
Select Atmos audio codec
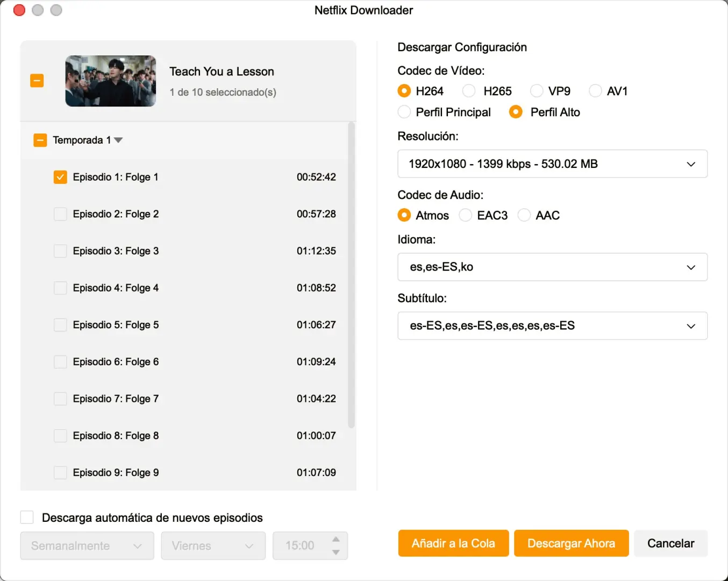coord(404,215)
